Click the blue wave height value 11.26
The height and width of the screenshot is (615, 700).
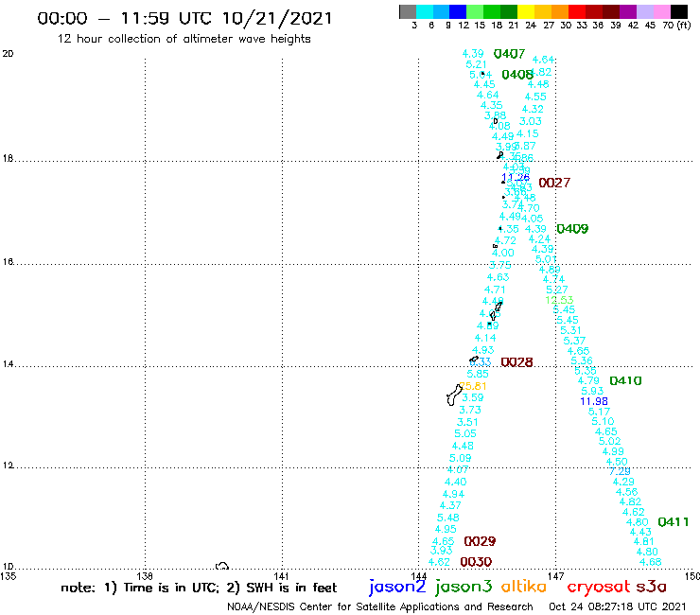tap(516, 177)
